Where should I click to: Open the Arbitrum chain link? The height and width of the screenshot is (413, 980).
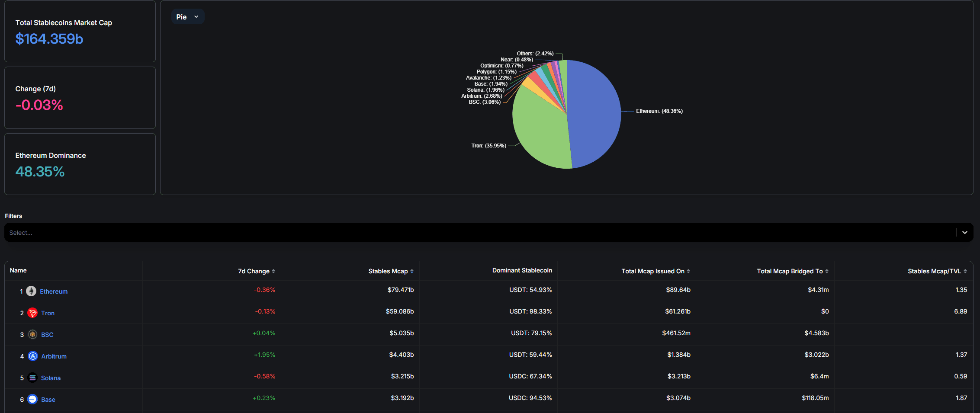click(x=54, y=356)
